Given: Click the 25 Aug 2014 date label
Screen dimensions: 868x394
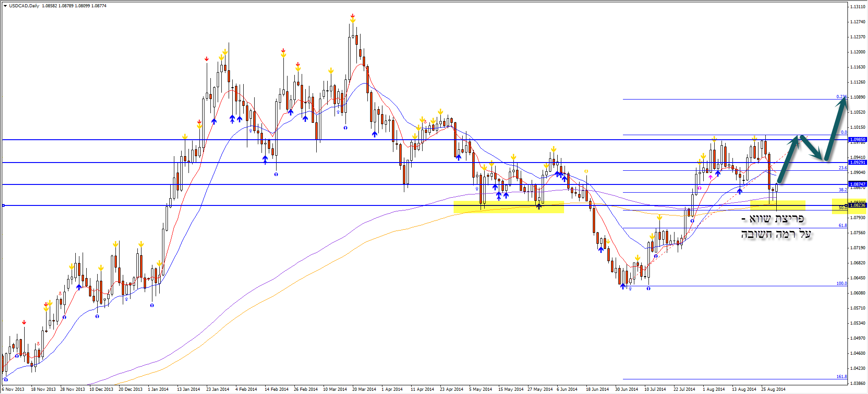Looking at the screenshot, I should (x=773, y=389).
